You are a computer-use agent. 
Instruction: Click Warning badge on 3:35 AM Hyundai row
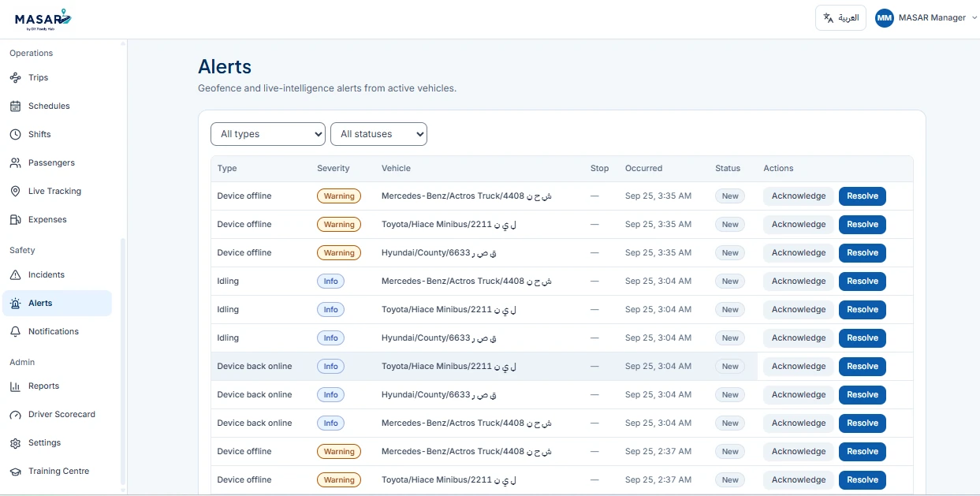click(339, 253)
